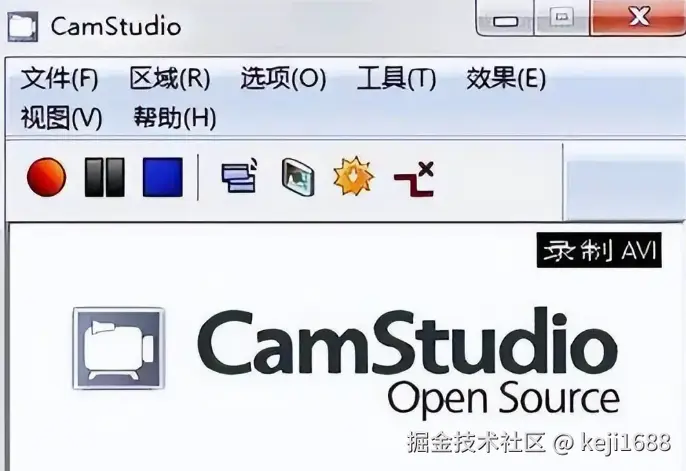Open the 区域(R) menu
The image size is (686, 471).
pos(170,79)
